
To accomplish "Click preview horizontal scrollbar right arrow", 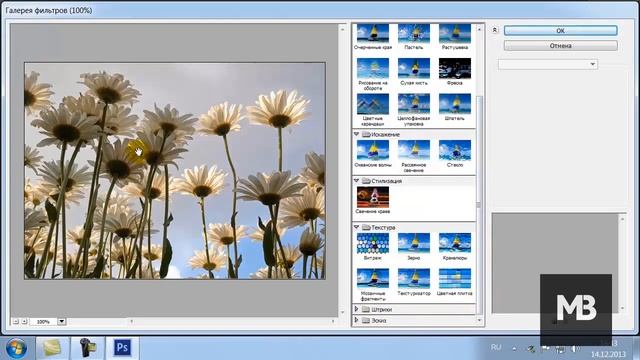I will pos(333,322).
